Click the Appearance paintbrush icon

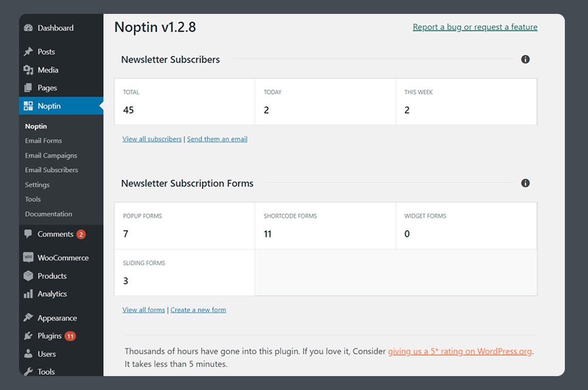click(28, 317)
